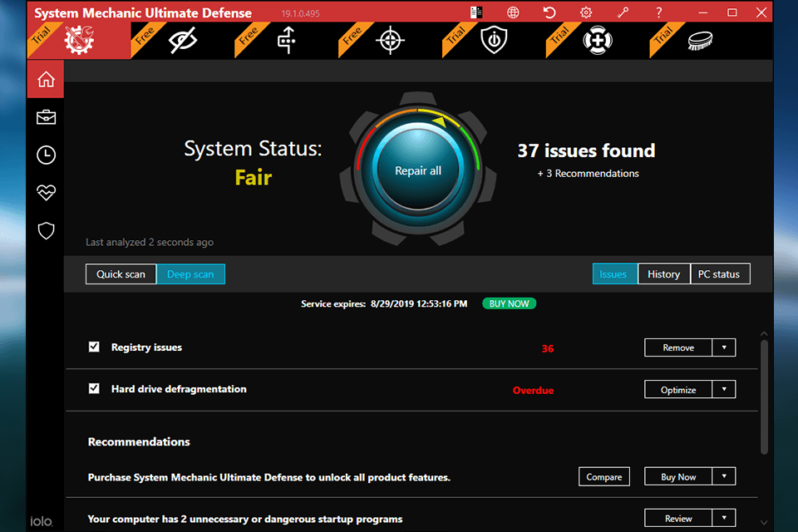Click the red '36' registry count

(x=548, y=349)
